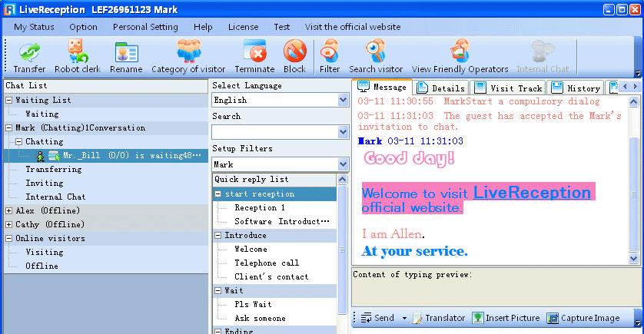Select Visiting under Online visitors
Viewport: 644px width, 334px height.
pyautogui.click(x=45, y=252)
